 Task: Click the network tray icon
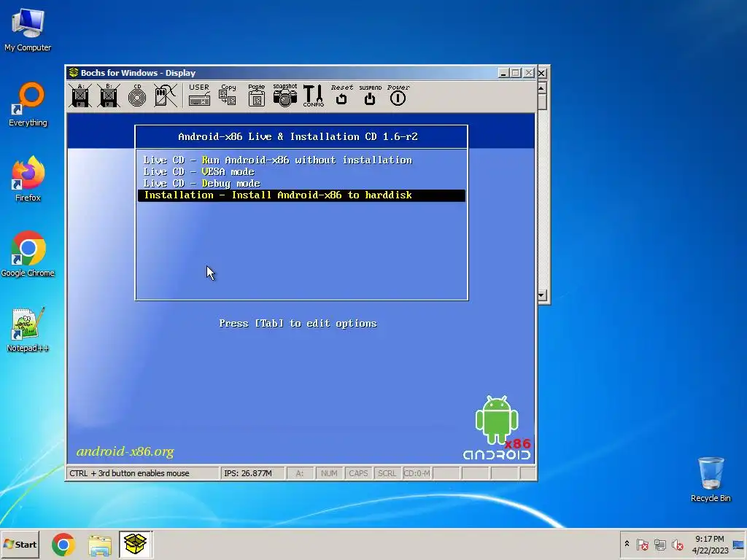[659, 544]
